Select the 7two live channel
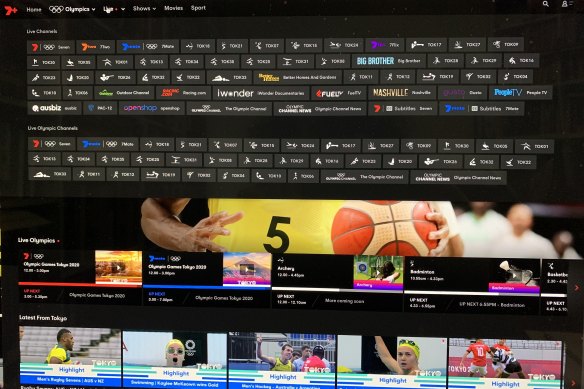This screenshot has width=584, height=389. 96,47
